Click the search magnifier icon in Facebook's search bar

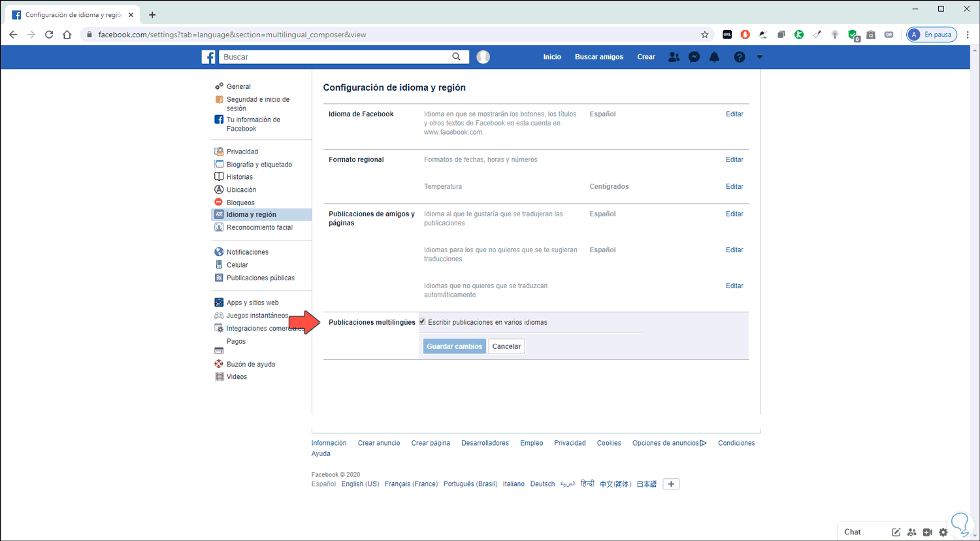[x=456, y=57]
